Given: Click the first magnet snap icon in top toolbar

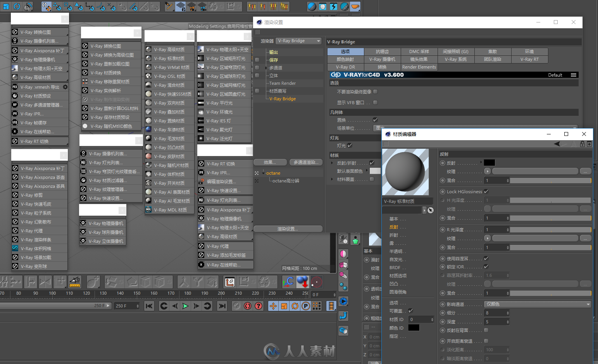Looking at the screenshot, I should click(x=47, y=6).
